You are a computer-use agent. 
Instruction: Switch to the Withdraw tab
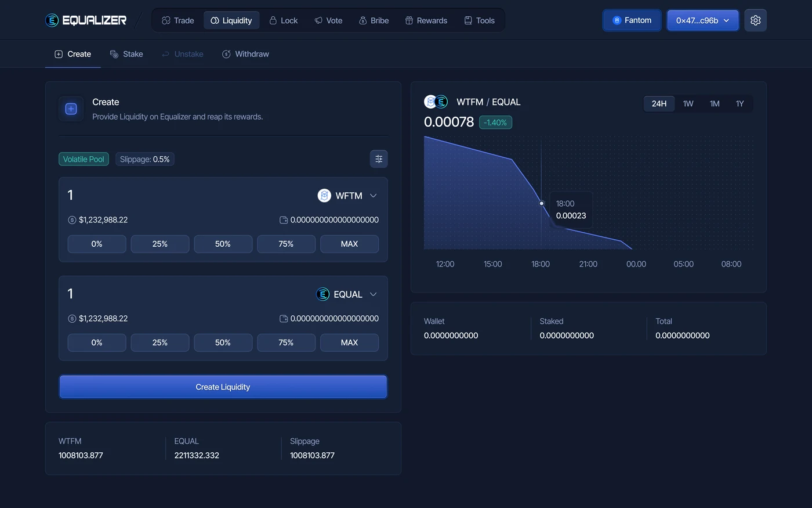point(245,54)
